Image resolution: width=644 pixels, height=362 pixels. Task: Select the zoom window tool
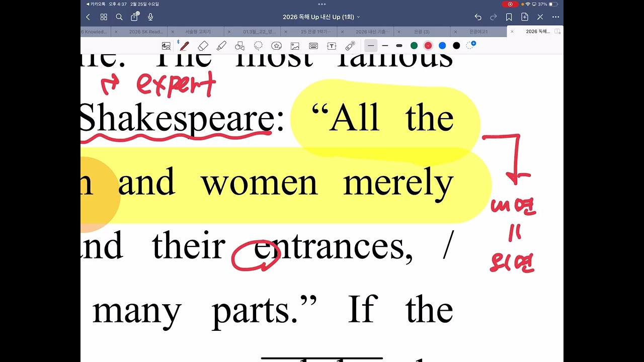166,46
